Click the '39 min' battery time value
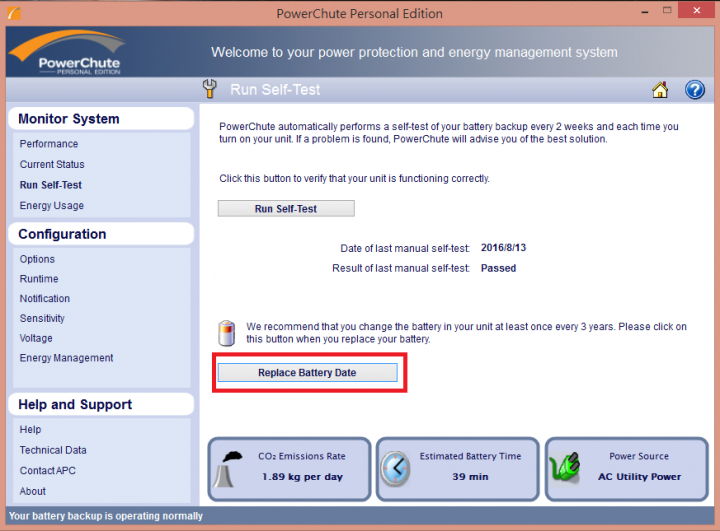720x531 pixels. coord(470,477)
